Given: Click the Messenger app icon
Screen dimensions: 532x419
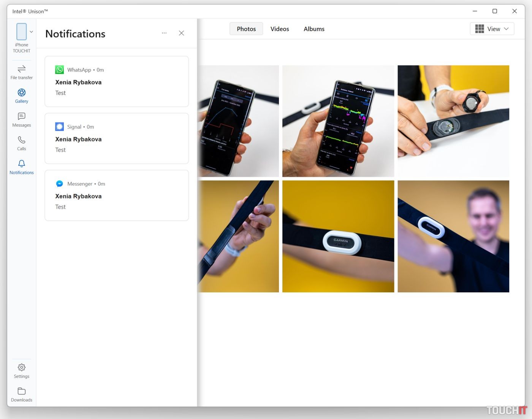Looking at the screenshot, I should [x=60, y=184].
